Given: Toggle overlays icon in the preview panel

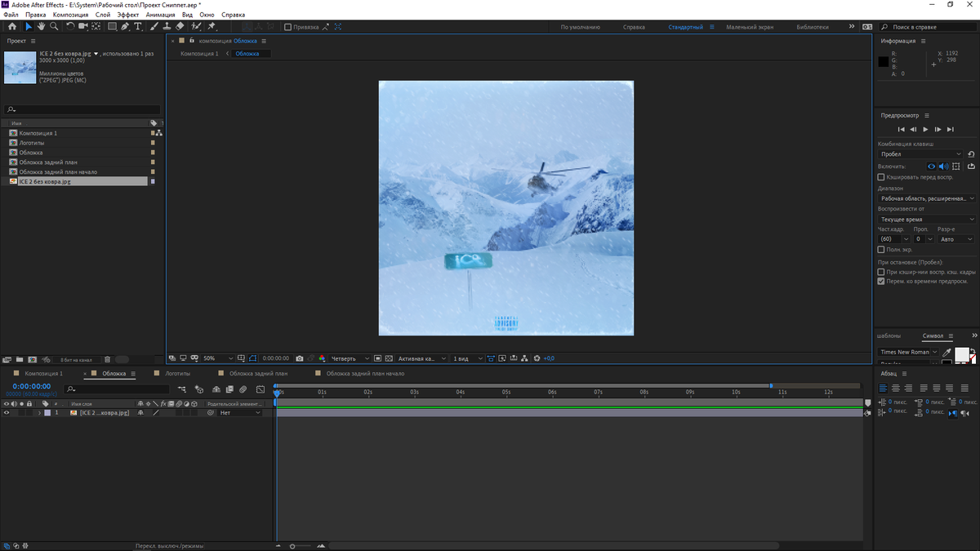Looking at the screenshot, I should [x=955, y=166].
